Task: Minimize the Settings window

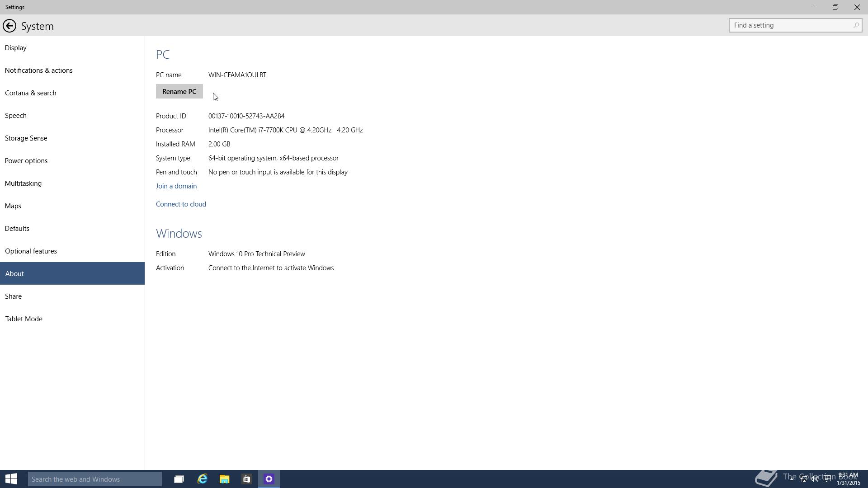Action: pos(814,7)
